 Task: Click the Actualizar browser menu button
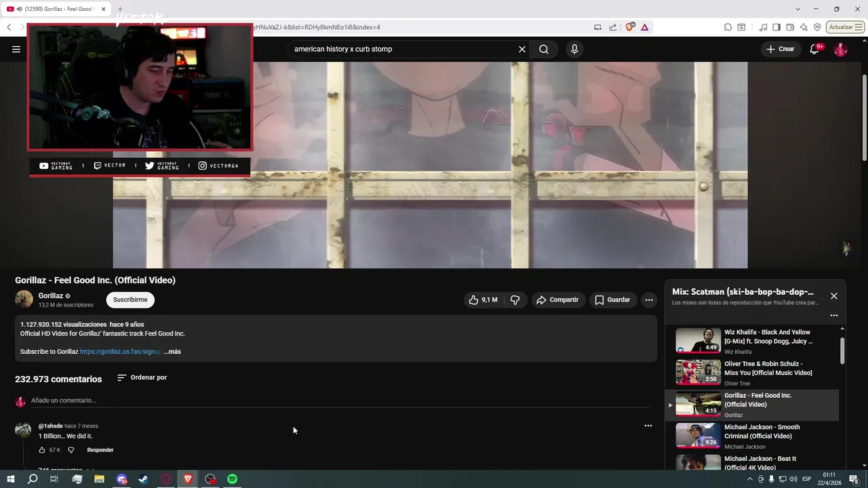tap(845, 27)
